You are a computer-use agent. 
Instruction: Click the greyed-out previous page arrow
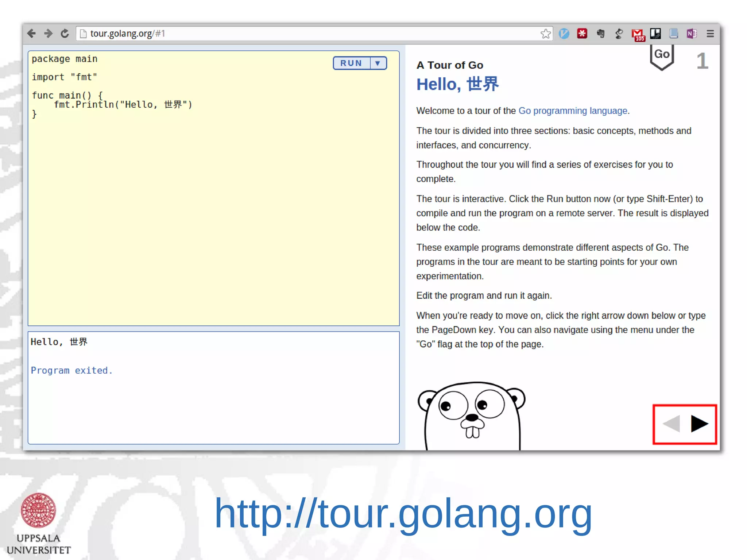click(x=671, y=424)
